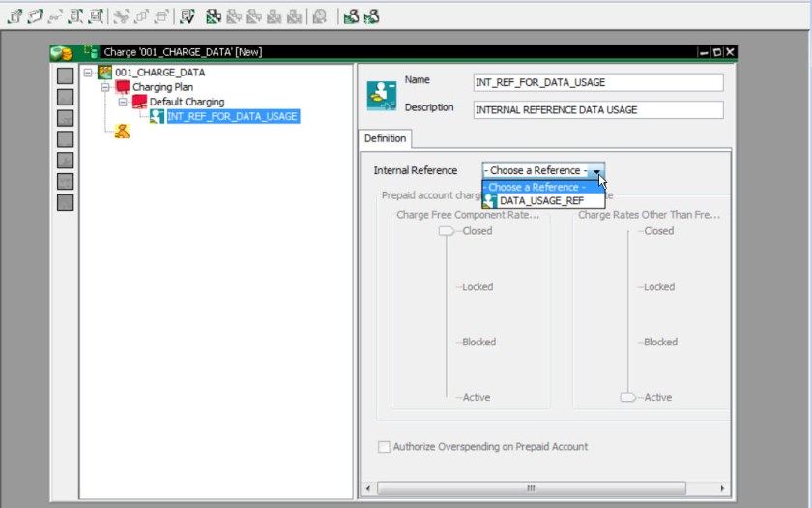Click the greyed glasses view toolbar icon
Image resolution: width=812 pixels, height=508 pixels.
click(55, 16)
